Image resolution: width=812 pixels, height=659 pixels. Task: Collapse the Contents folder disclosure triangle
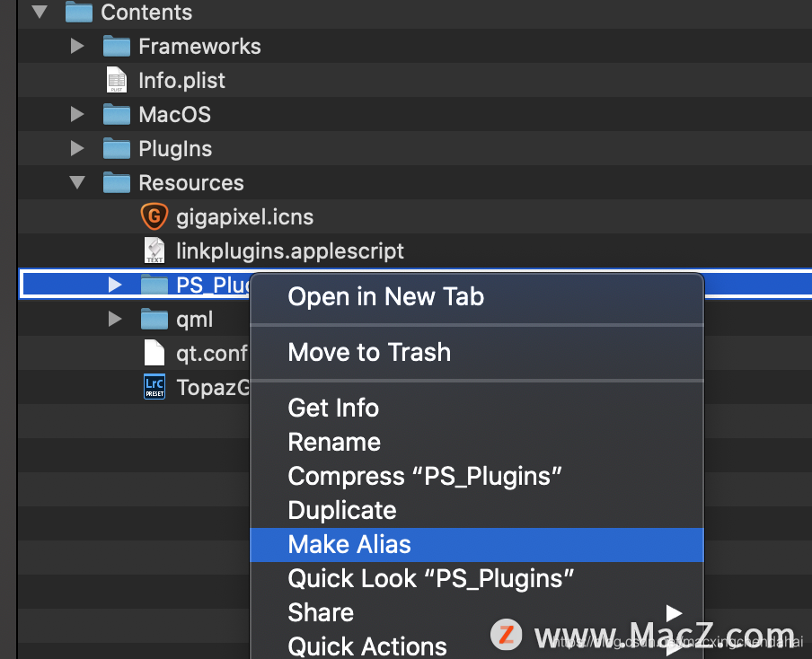click(x=40, y=12)
